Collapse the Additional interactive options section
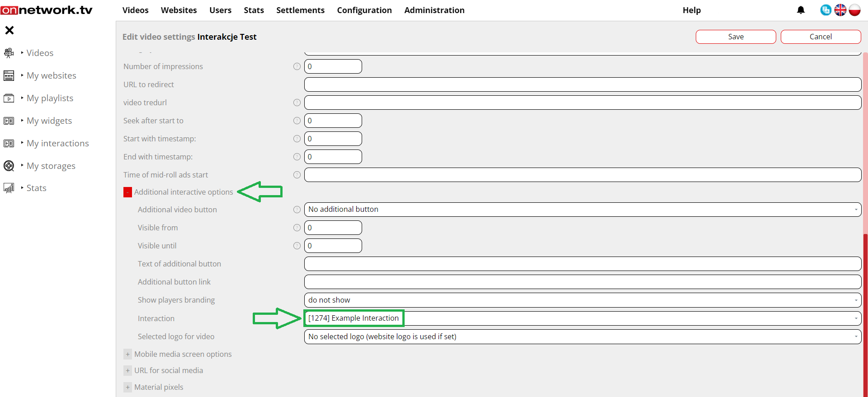Viewport: 868px width, 397px height. pyautogui.click(x=127, y=192)
